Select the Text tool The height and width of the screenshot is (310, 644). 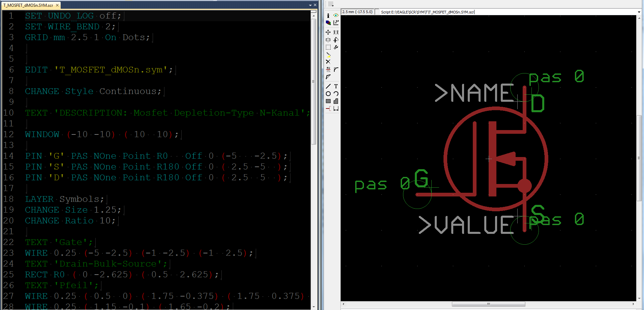[x=336, y=86]
